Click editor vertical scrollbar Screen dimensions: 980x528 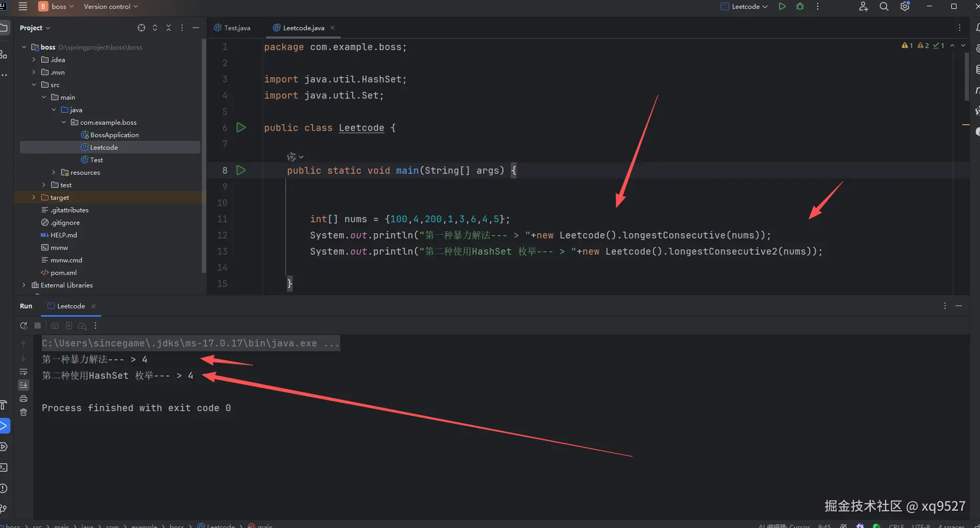[x=967, y=76]
